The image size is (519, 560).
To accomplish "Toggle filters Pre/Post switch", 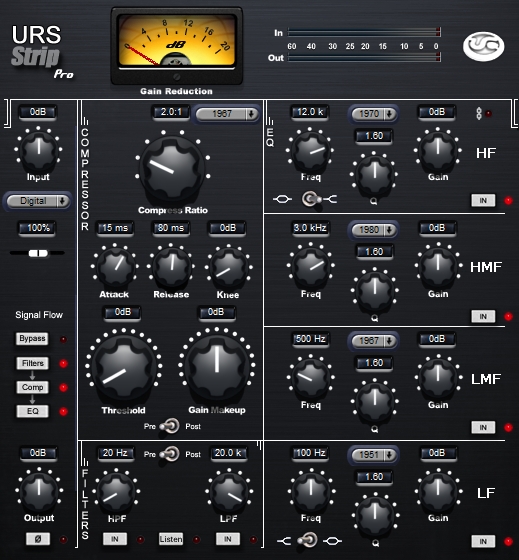I will point(170,454).
